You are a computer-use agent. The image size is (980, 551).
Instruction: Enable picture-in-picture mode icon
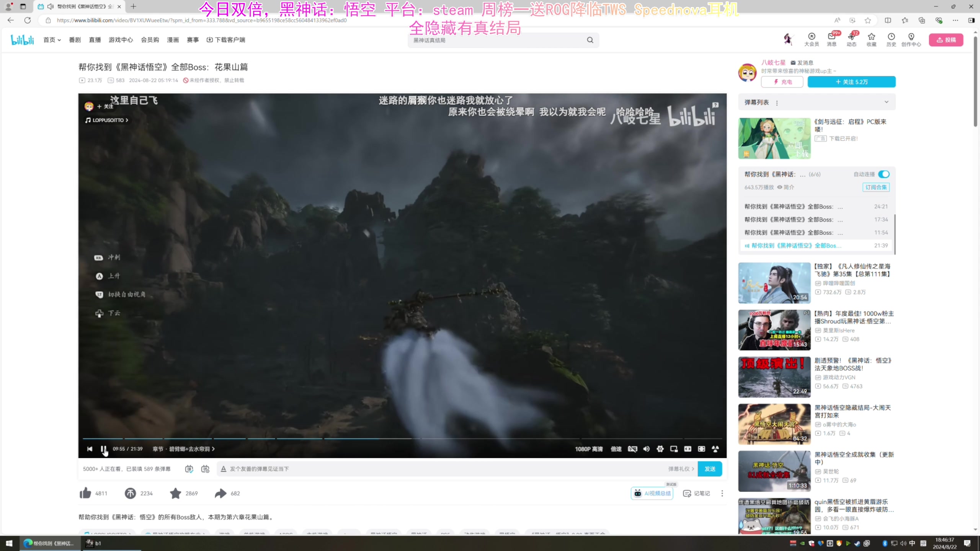click(x=674, y=449)
